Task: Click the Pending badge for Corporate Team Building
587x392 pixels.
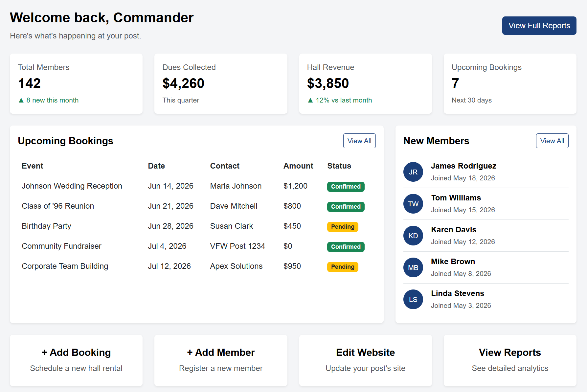Action: (343, 267)
